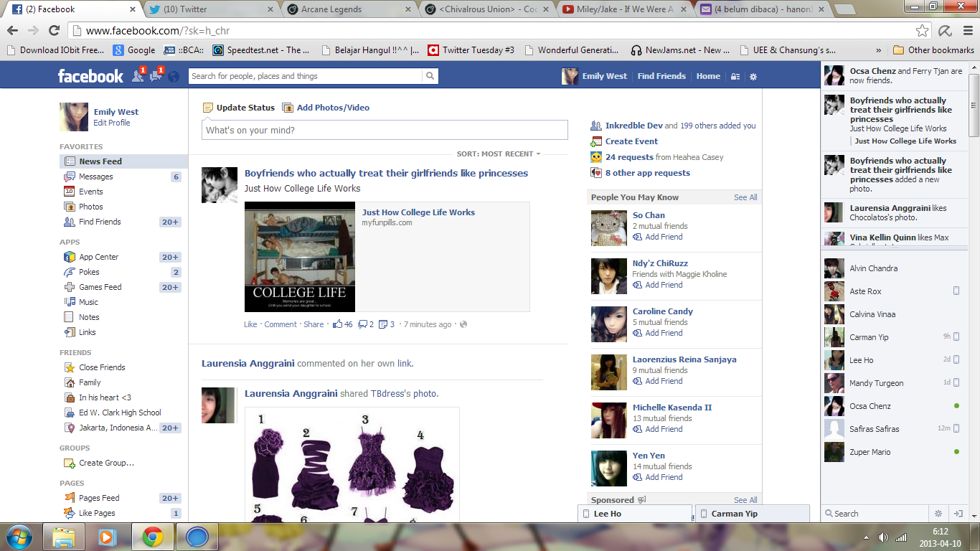Open the account settings gear in header

tap(753, 77)
